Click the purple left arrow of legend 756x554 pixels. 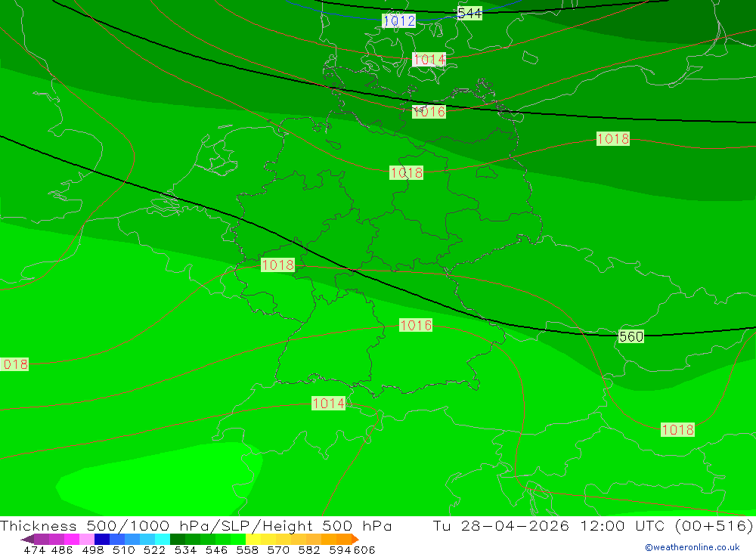[x=27, y=539]
